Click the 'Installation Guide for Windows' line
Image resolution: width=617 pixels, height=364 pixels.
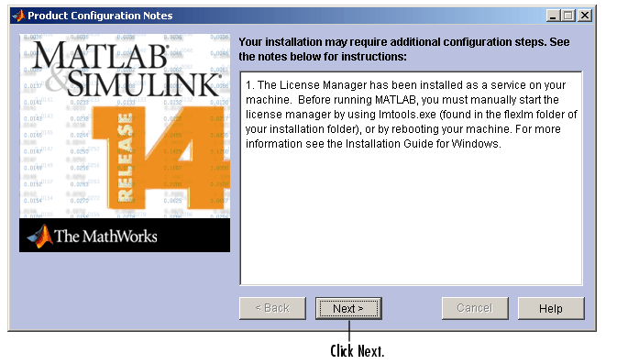(373, 144)
